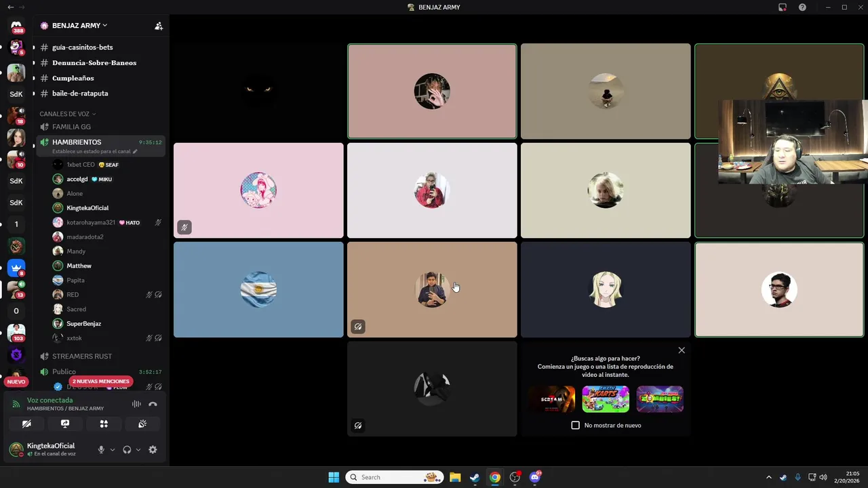The height and width of the screenshot is (488, 868).
Task: Open the soundboard icon
Action: click(142, 424)
